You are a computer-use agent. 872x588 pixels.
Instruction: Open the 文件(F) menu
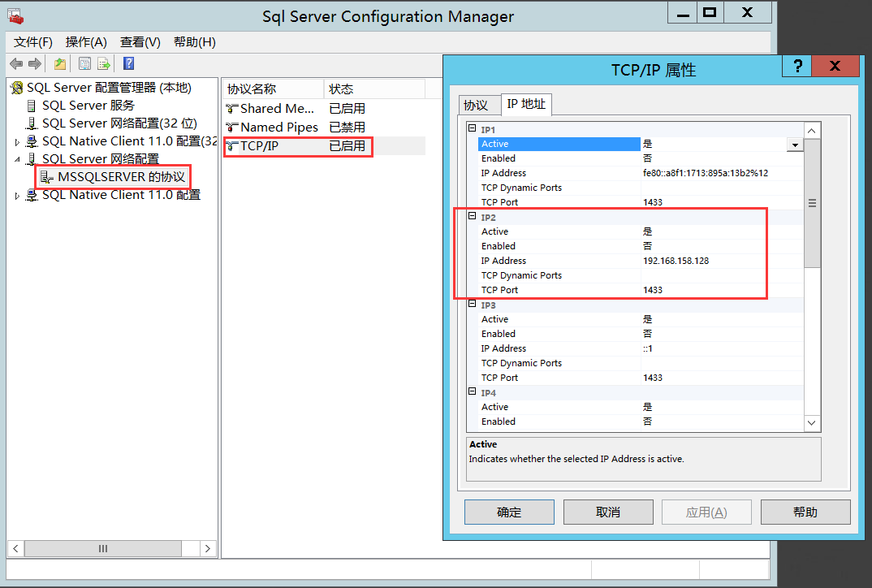point(32,42)
